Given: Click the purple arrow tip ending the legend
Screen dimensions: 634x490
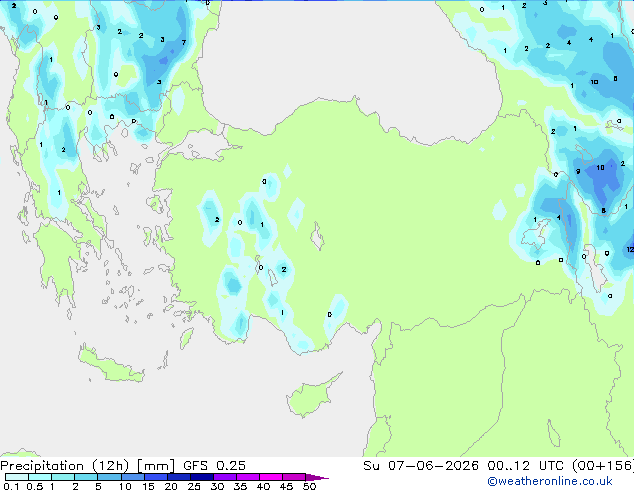Looking at the screenshot, I should tap(317, 477).
